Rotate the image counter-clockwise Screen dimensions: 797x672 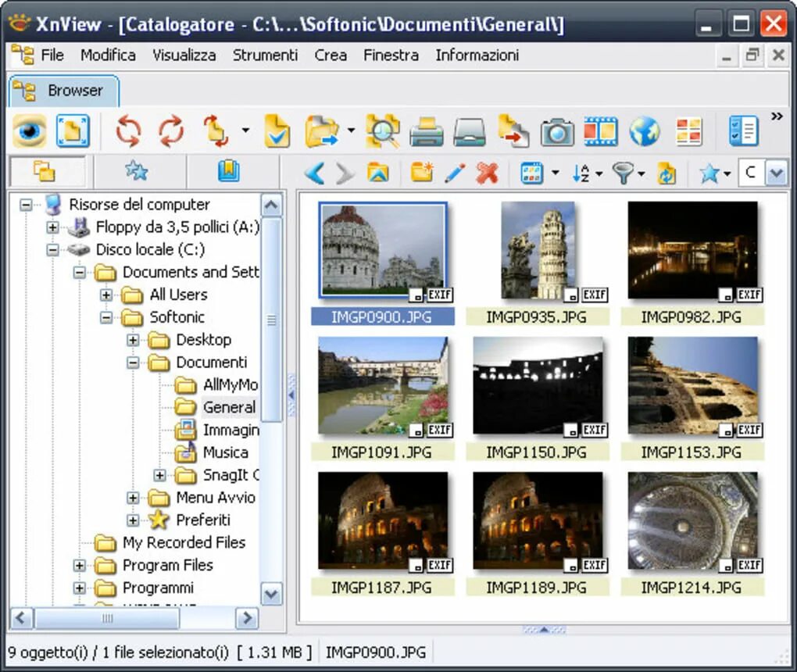[x=128, y=131]
